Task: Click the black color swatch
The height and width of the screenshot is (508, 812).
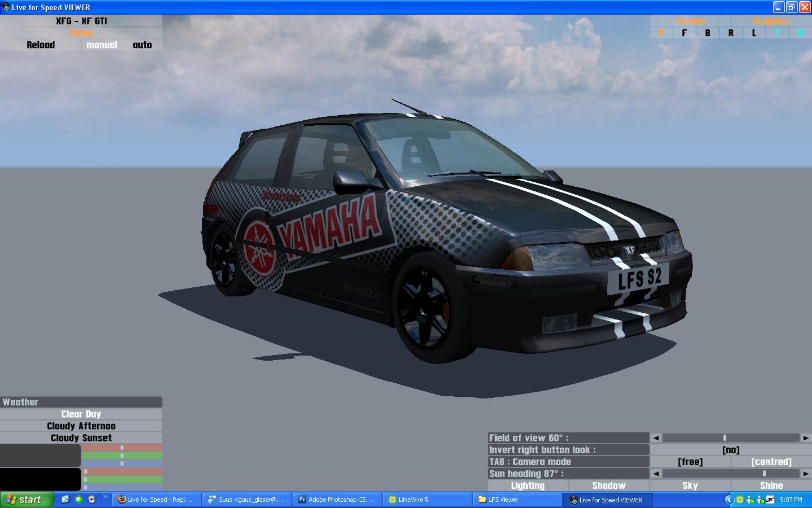Action: pos(41,479)
